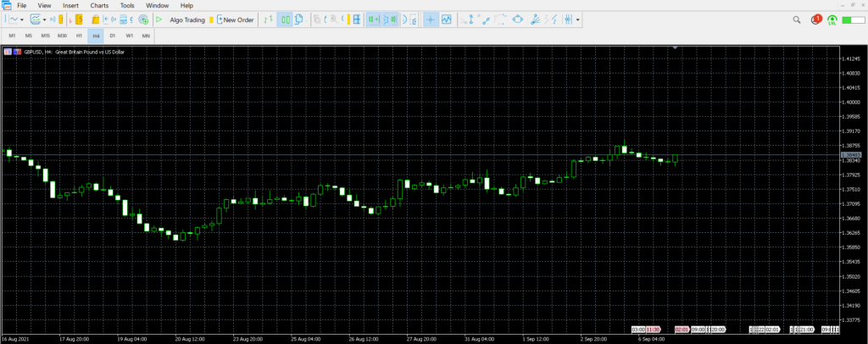Expand the chart type dropdown arrow

tap(22, 19)
